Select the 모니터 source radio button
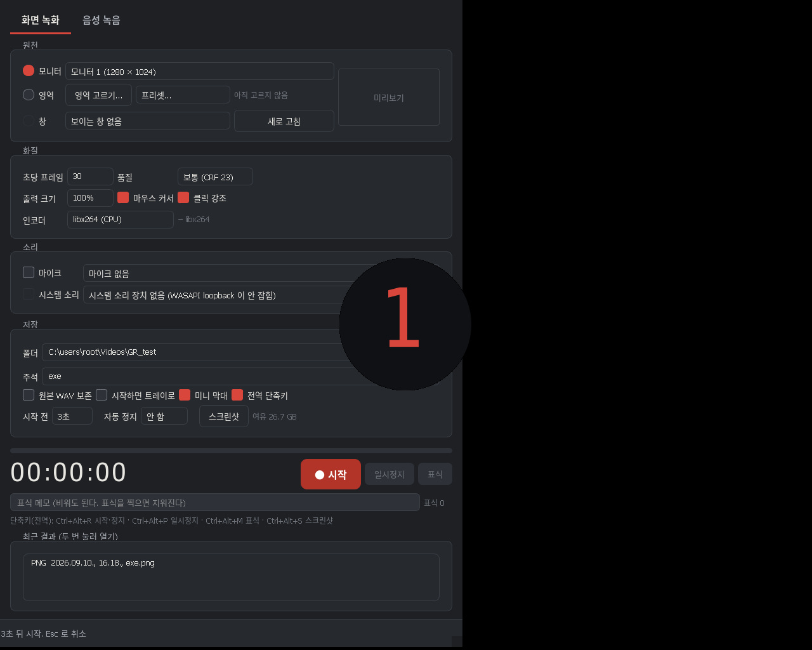Viewport: 812px width, 650px height. [x=29, y=70]
